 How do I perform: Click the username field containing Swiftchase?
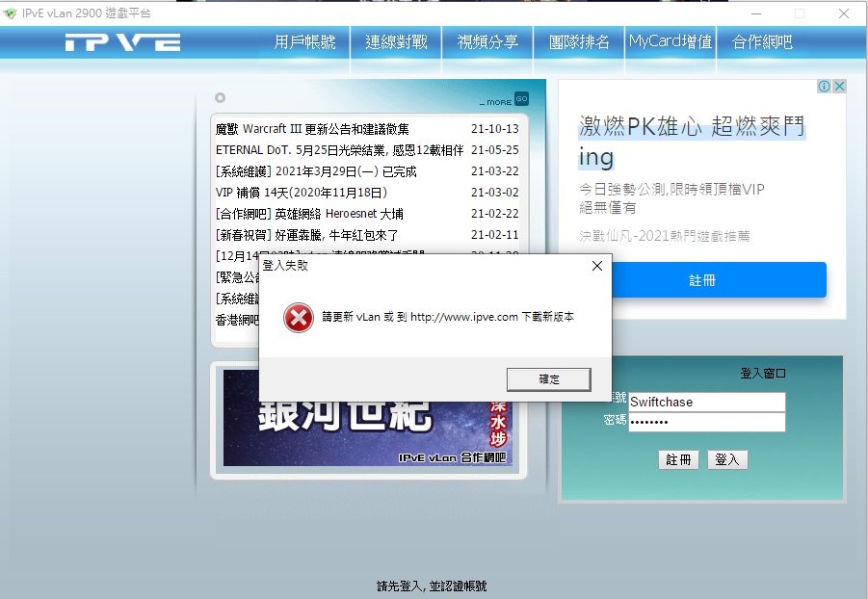point(707,402)
